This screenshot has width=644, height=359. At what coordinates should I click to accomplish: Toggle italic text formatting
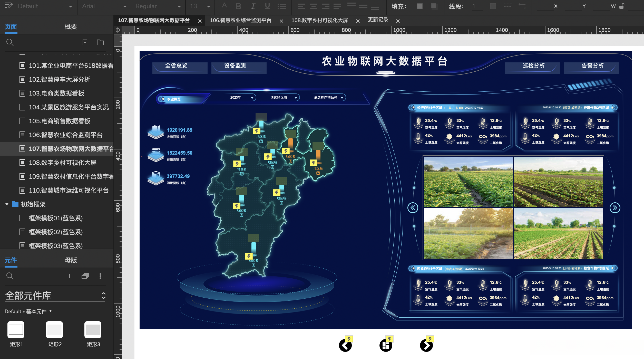[253, 6]
